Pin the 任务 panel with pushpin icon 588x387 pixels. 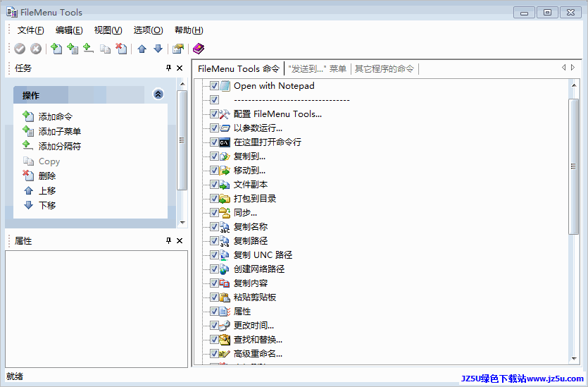pos(168,68)
